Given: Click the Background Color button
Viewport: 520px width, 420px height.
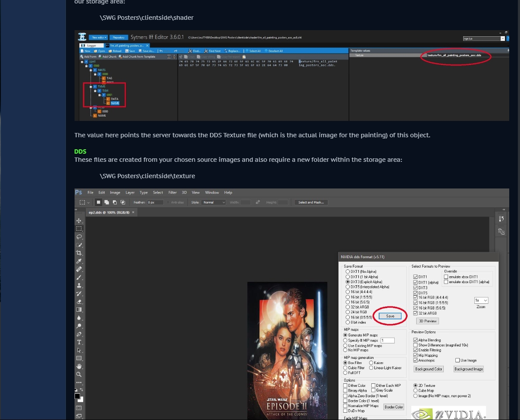Looking at the screenshot, I should point(429,369).
